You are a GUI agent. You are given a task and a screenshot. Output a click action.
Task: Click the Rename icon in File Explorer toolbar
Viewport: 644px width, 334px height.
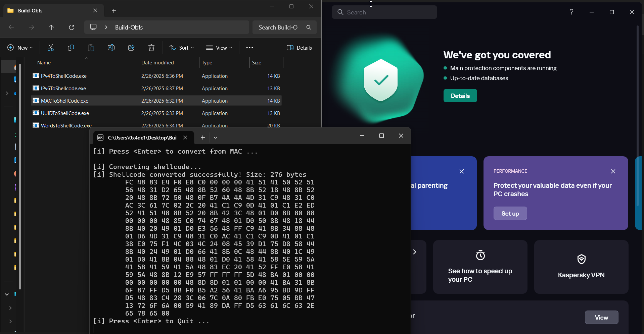pos(111,48)
